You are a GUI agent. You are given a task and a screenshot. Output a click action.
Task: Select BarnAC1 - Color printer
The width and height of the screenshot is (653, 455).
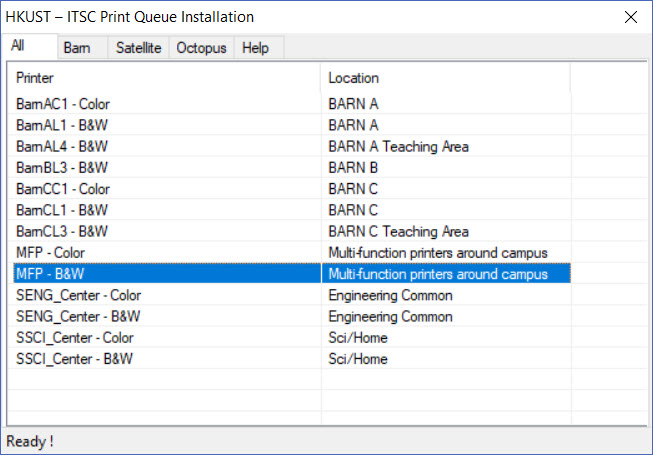coord(63,103)
